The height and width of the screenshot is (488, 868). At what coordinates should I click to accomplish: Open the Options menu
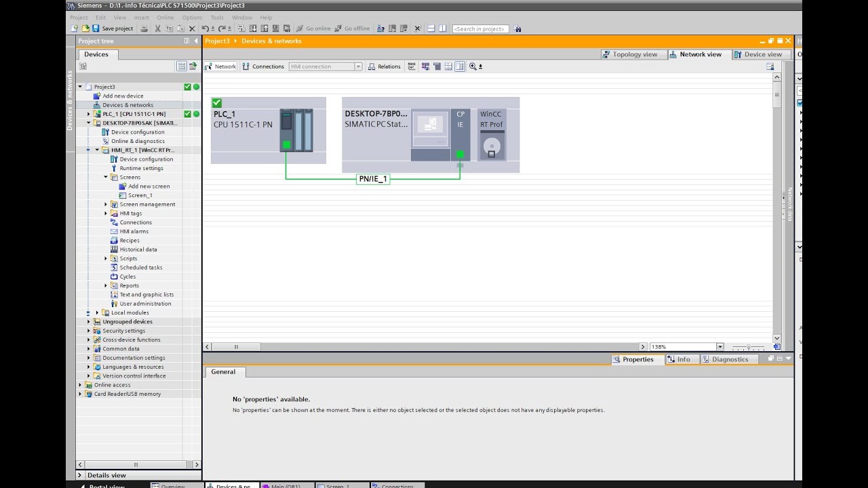pyautogui.click(x=192, y=17)
